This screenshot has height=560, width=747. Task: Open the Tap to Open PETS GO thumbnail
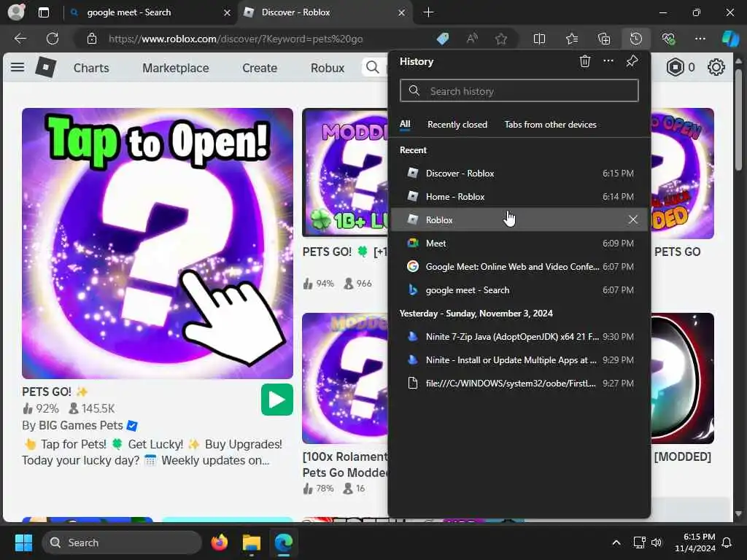click(158, 244)
